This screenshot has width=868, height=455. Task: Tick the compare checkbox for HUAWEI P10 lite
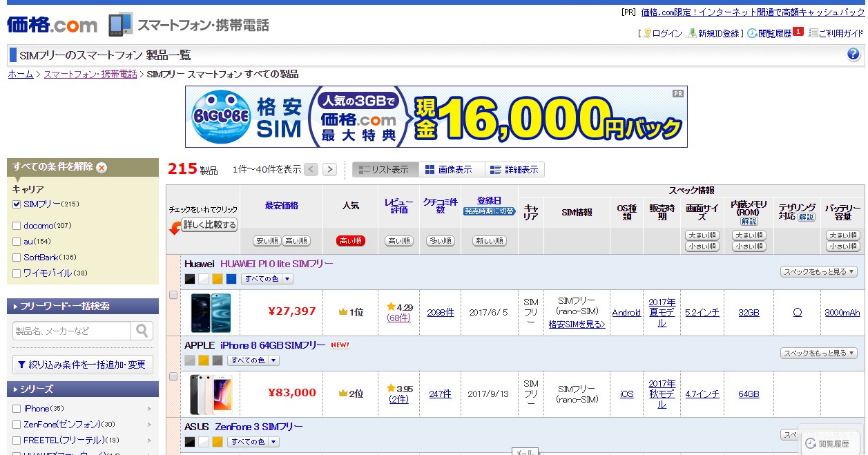pos(173,295)
